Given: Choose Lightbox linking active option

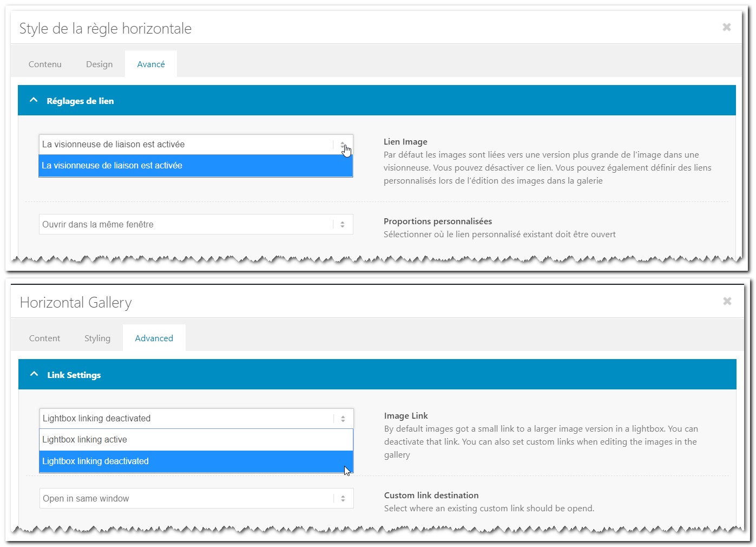Looking at the screenshot, I should pos(196,440).
